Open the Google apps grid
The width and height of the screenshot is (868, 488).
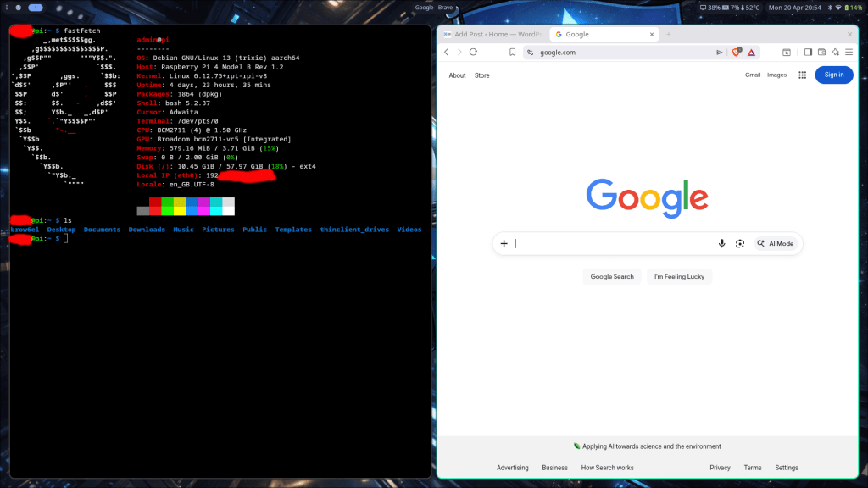(802, 75)
